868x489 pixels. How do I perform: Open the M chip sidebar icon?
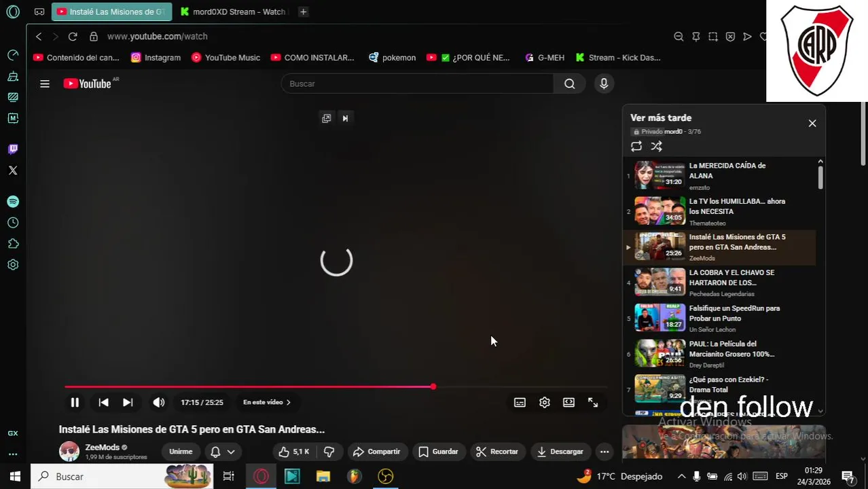coord(13,118)
